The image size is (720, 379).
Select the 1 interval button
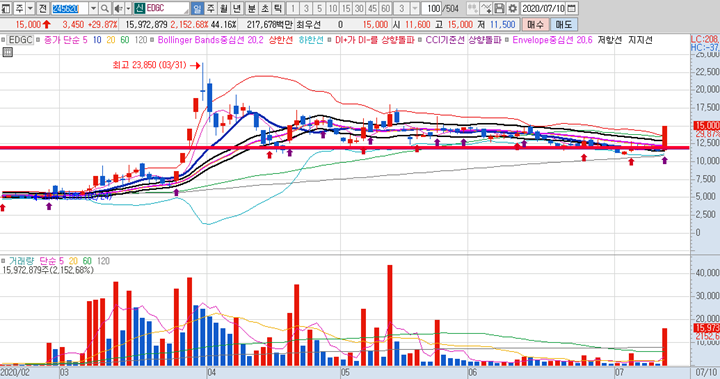292,8
